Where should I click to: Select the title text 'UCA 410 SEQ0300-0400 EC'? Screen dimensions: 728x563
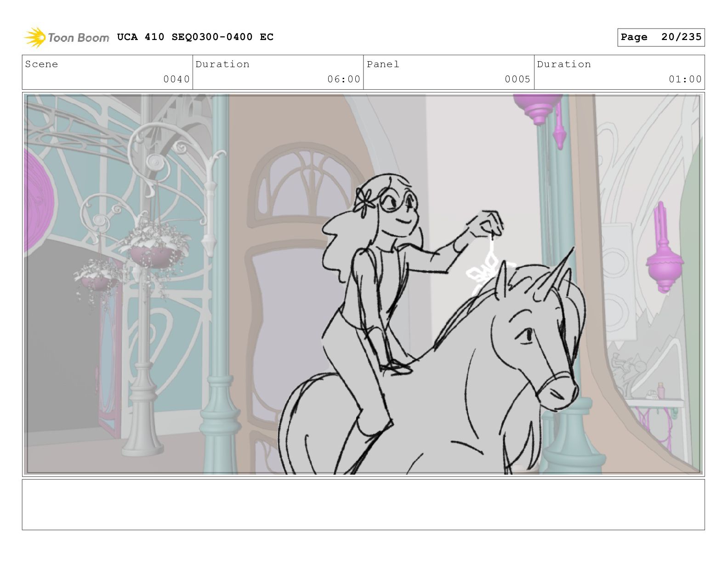click(x=195, y=37)
